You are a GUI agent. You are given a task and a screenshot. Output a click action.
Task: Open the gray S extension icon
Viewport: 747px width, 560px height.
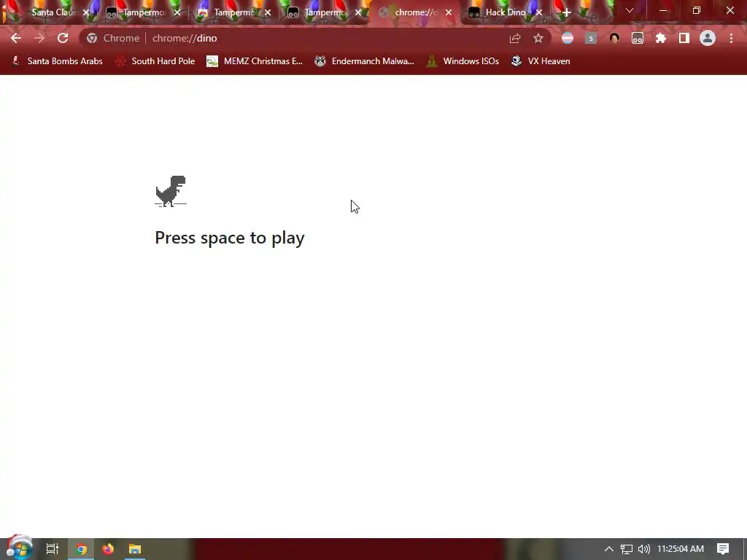(591, 38)
